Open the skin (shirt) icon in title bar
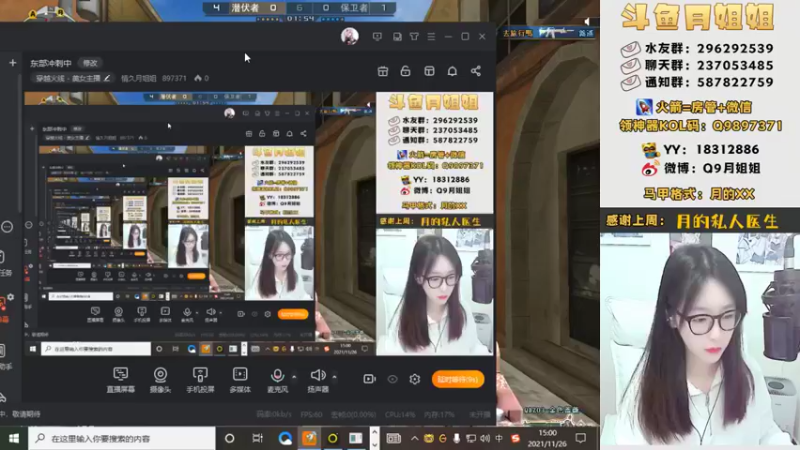 tap(414, 37)
